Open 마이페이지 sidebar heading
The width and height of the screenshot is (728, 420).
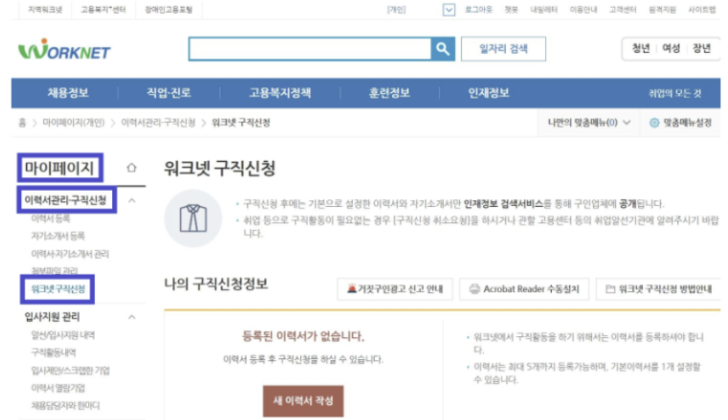(x=59, y=168)
